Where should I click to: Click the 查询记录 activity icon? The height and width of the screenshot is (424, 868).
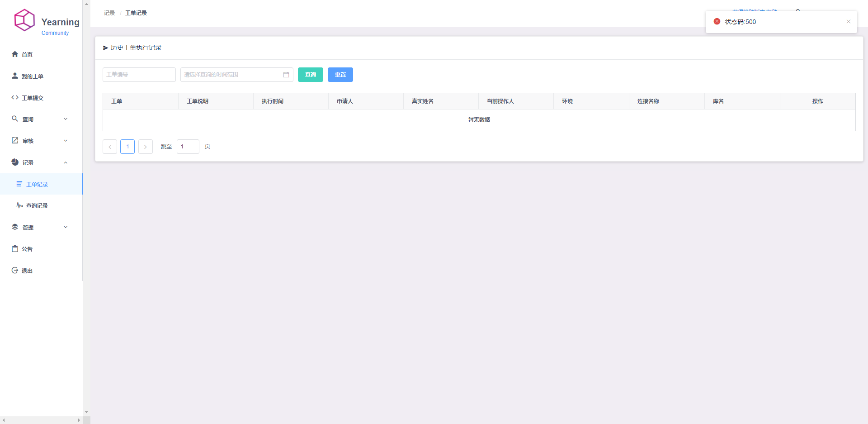[x=19, y=205]
